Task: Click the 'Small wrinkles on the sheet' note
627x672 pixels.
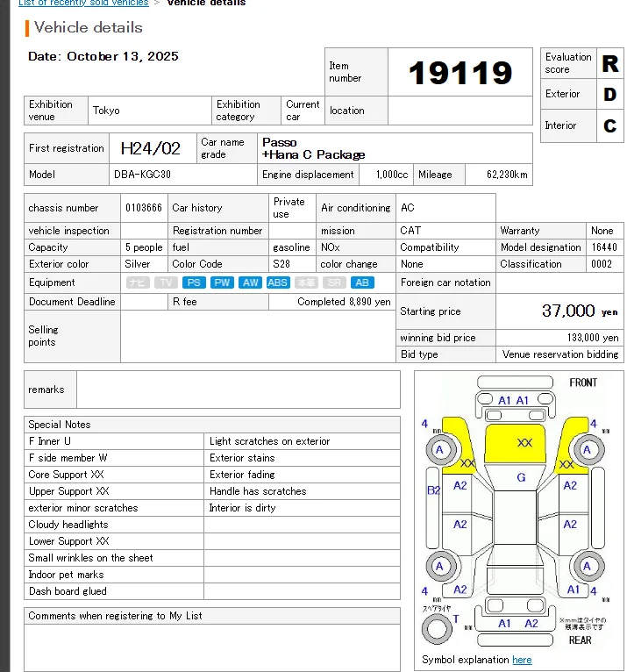Action: pyautogui.click(x=90, y=558)
